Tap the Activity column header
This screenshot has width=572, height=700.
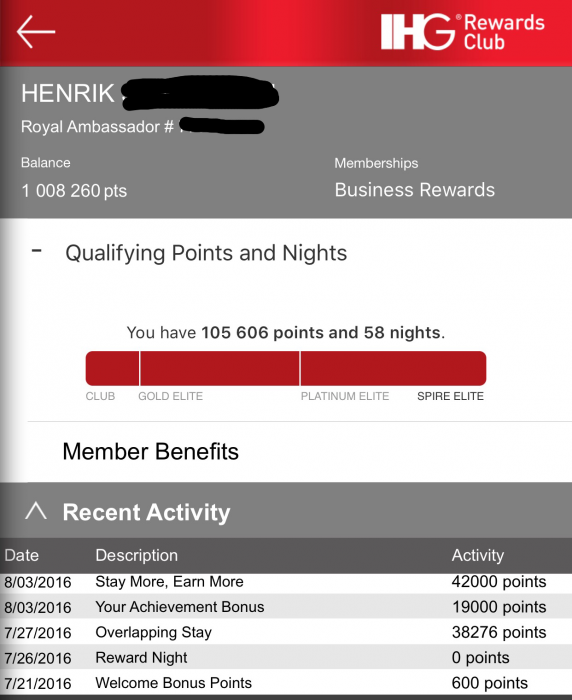[478, 555]
